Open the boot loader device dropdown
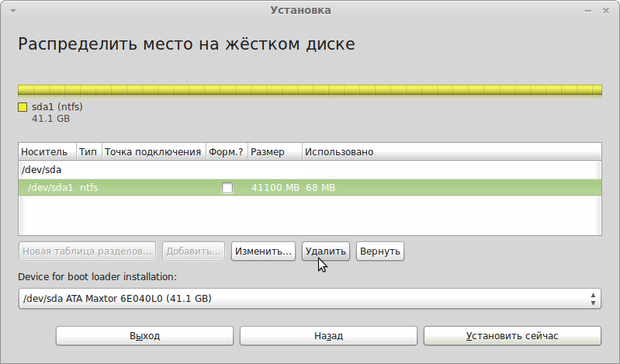Image resolution: width=620 pixels, height=364 pixels. 310,298
